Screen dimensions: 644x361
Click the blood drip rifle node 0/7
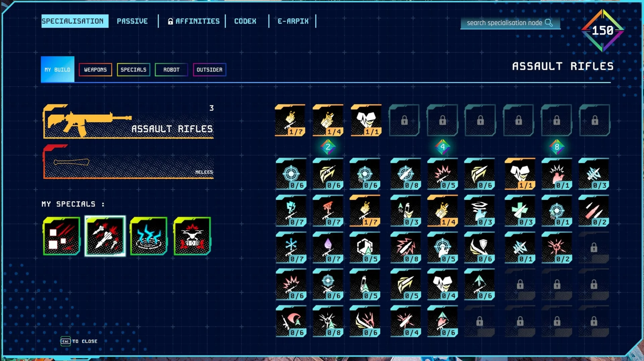point(328,211)
